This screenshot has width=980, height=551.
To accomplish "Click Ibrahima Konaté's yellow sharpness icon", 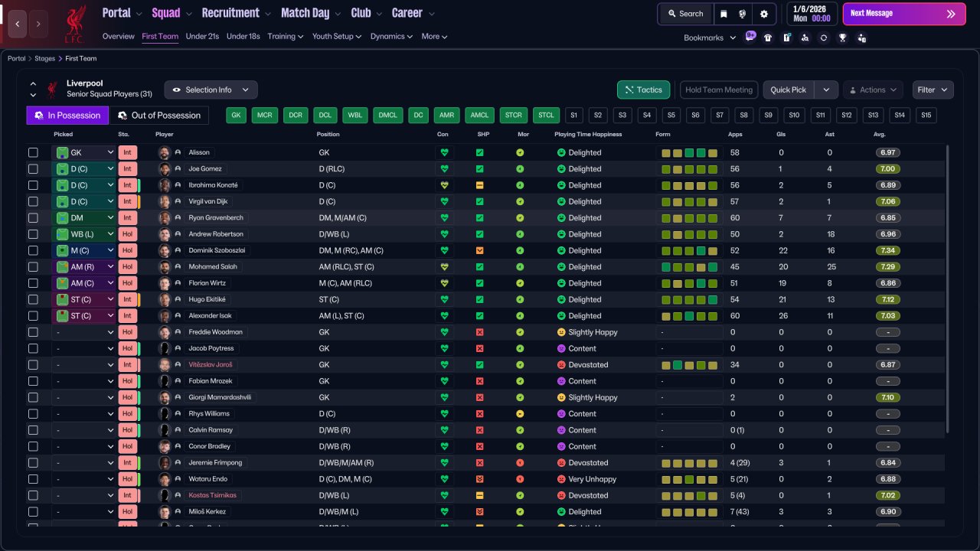I will coord(479,185).
